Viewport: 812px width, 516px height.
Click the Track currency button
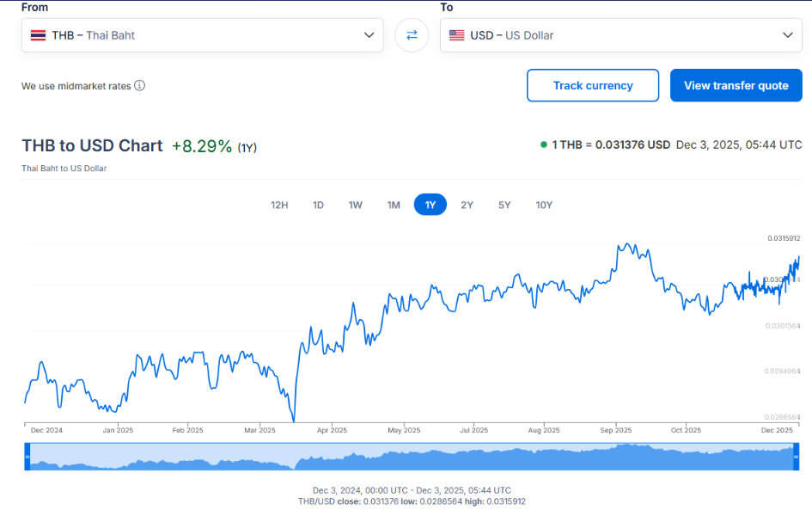pyautogui.click(x=593, y=86)
